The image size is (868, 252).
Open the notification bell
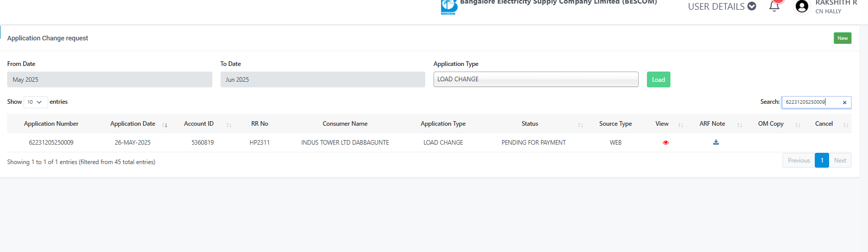click(x=774, y=6)
